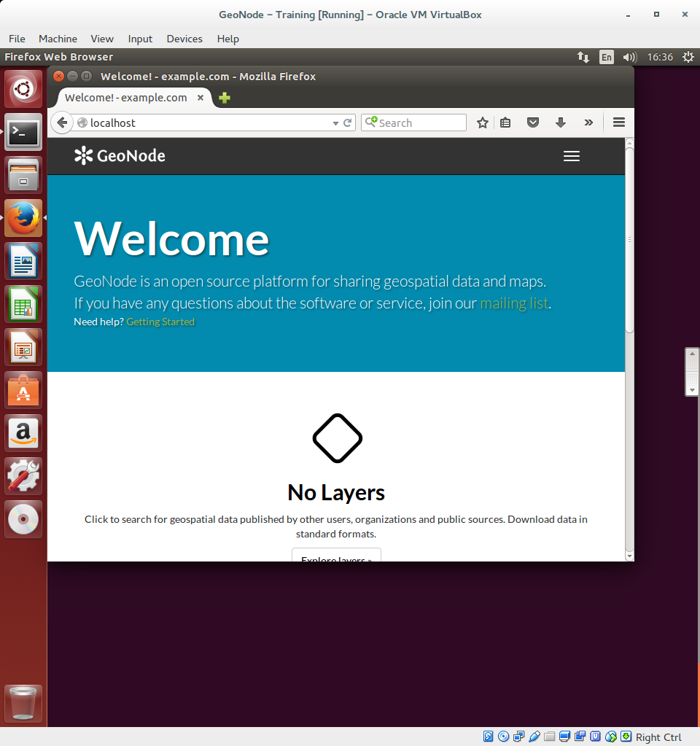The width and height of the screenshot is (700, 746).
Task: Show more tools chevron in Firefox
Action: click(x=588, y=123)
